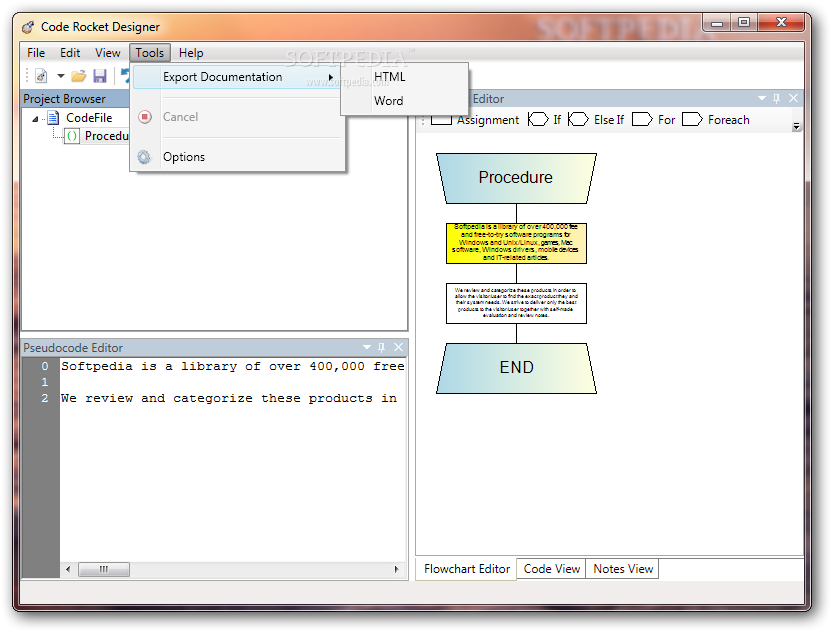This screenshot has height=632, width=832.
Task: Click the For shape icon
Action: click(642, 119)
